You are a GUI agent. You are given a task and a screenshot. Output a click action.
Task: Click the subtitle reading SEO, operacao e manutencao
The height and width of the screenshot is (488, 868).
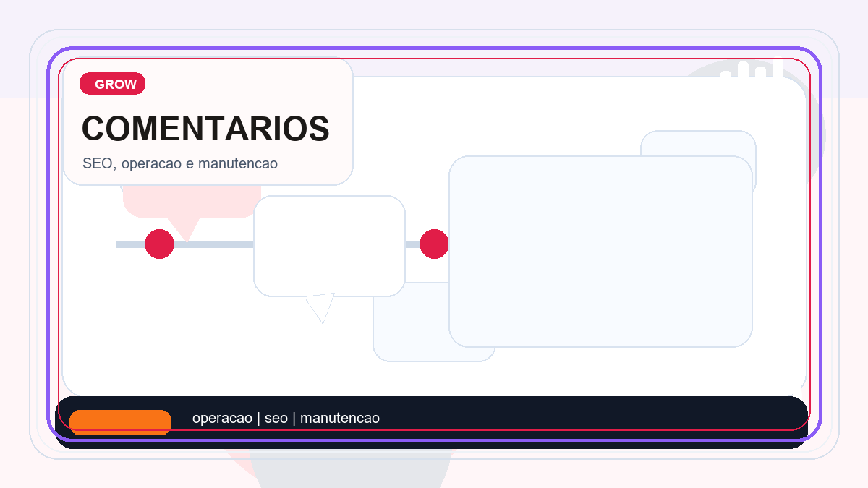[180, 163]
